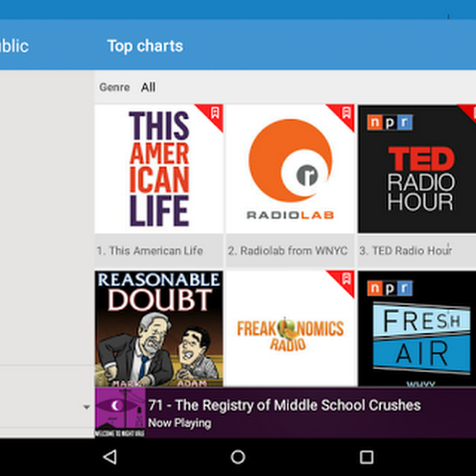Expand the left panel dropdown arrow
Screen dimensions: 476x476
(87, 407)
